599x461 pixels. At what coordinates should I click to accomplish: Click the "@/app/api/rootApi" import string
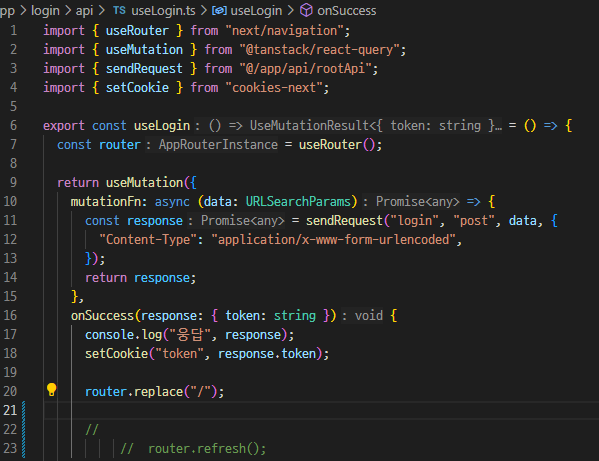point(305,69)
